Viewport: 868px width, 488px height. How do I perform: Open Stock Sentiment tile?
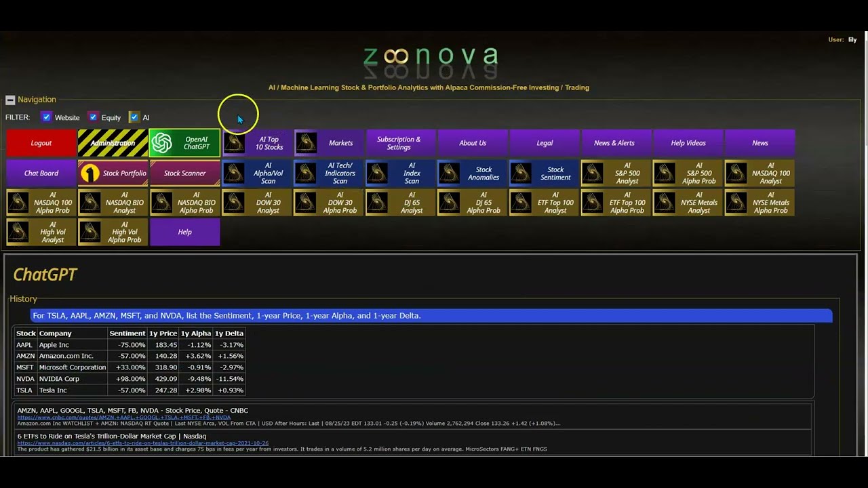tap(545, 173)
